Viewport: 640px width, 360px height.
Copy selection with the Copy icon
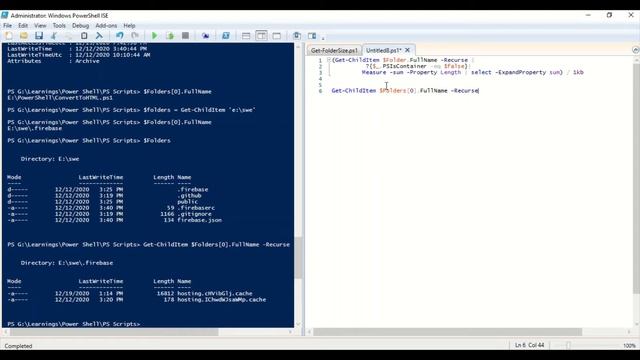[69, 36]
